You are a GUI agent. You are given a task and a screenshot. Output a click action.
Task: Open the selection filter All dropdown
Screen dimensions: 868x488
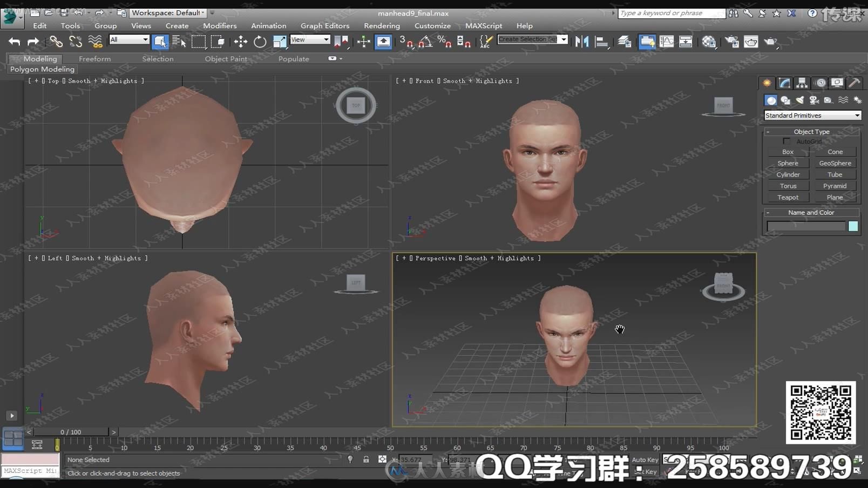click(129, 39)
